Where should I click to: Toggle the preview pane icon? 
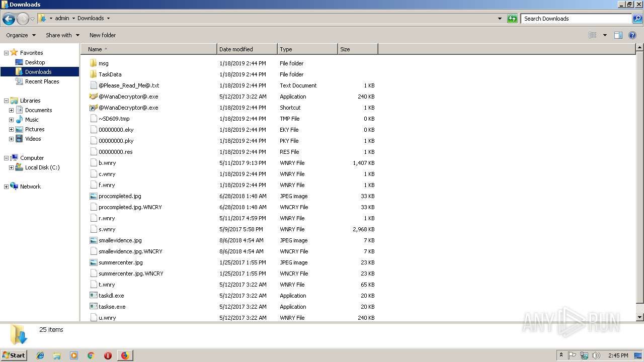618,35
